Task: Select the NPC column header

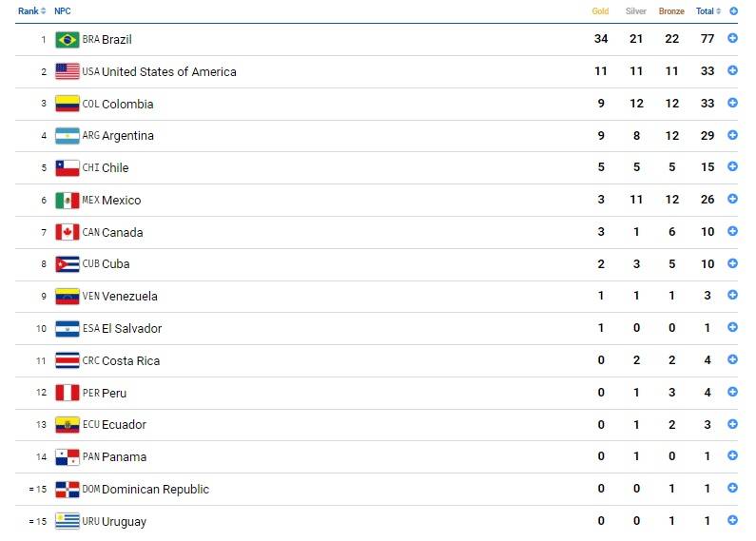Action: pos(63,11)
